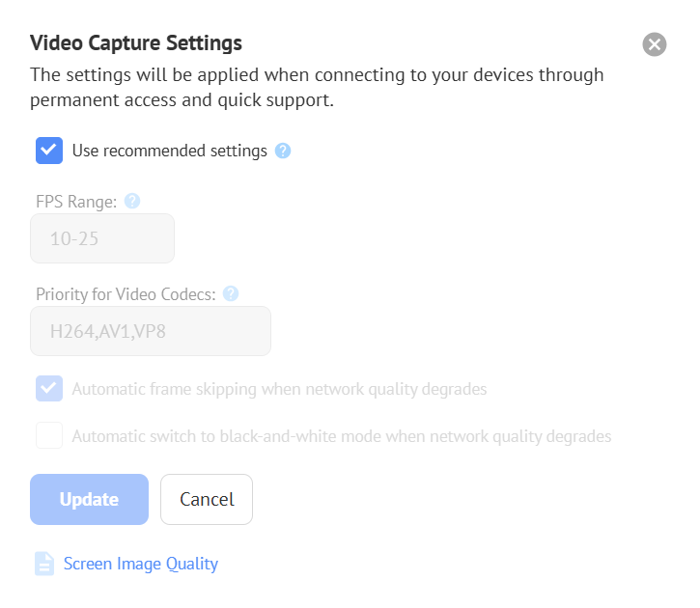700x608 pixels.
Task: Click the document icon beside Screen Image Quality
Action: point(44,564)
